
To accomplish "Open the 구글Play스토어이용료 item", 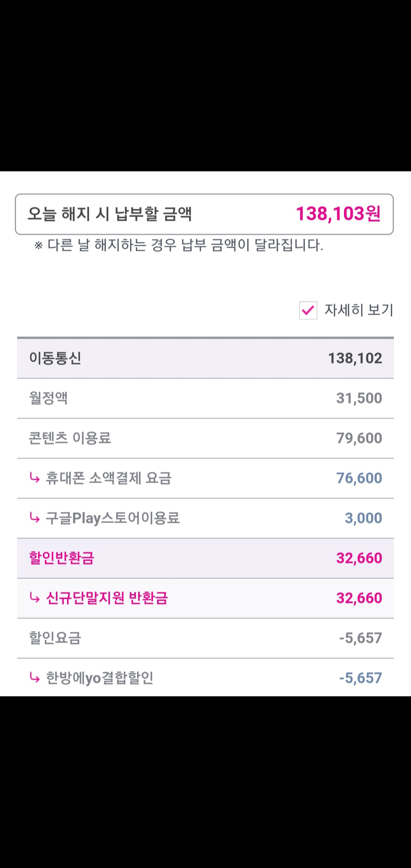I will (113, 518).
